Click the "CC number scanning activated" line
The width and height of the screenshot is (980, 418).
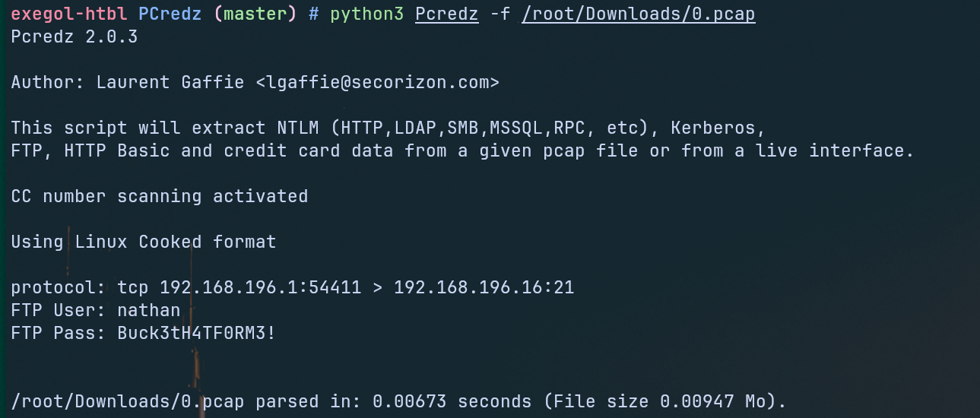tap(160, 196)
